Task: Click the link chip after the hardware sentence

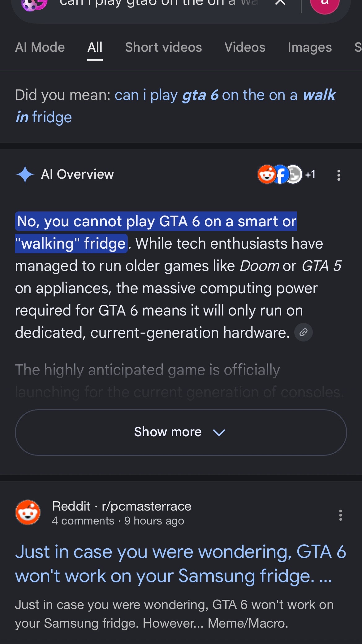Action: click(303, 333)
